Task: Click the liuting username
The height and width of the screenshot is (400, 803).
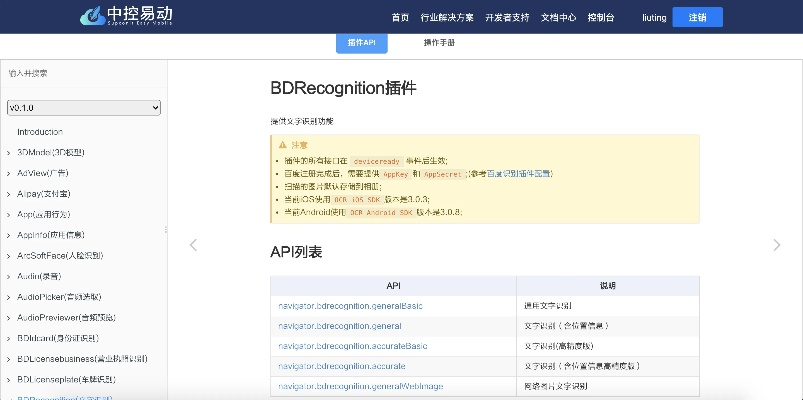Action: (x=654, y=18)
